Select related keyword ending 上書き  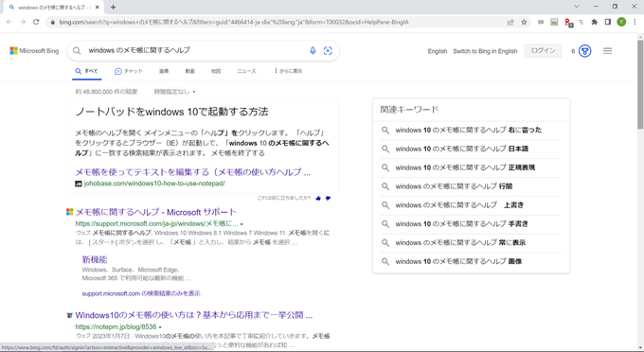(459, 205)
